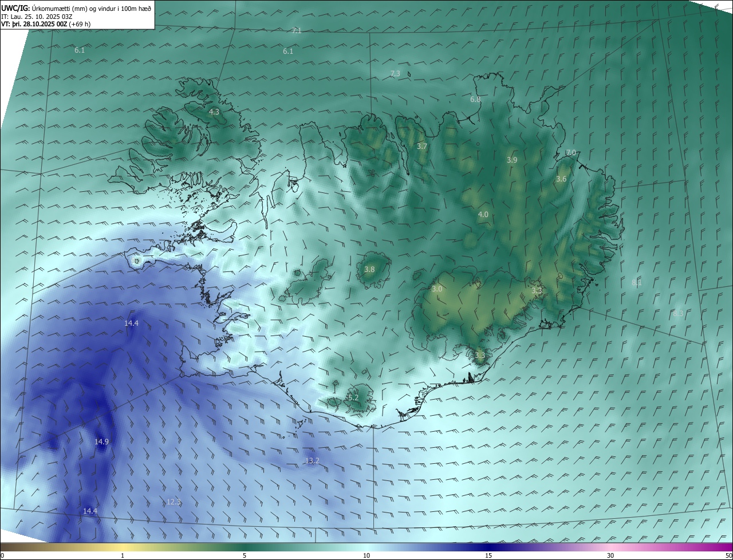The image size is (733, 560).
Task: Click legend tick label 1
Action: (x=123, y=555)
